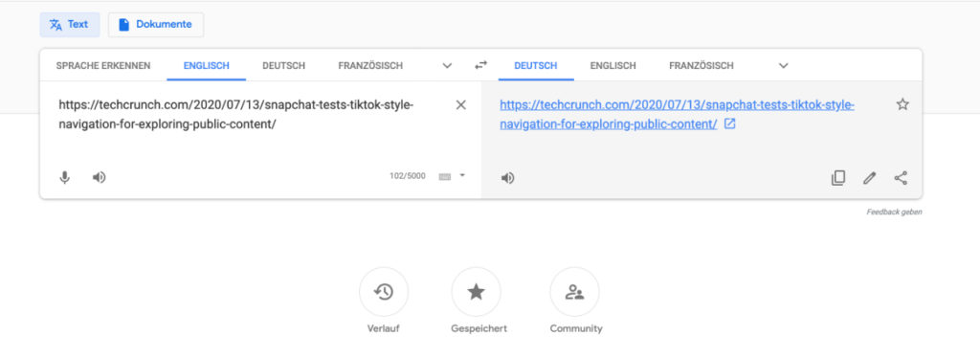Open the translated techcrunch link
Image resolution: width=980 pixels, height=358 pixels.
tap(677, 114)
